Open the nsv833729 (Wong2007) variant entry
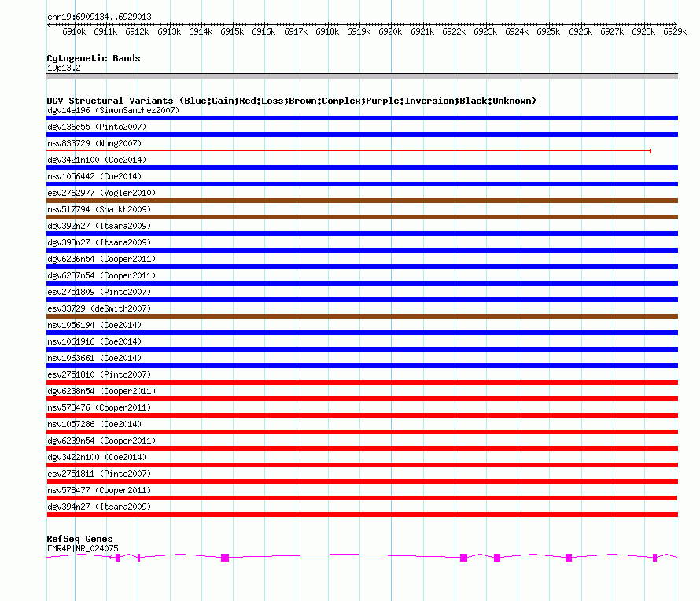This screenshot has width=700, height=601. [x=94, y=143]
